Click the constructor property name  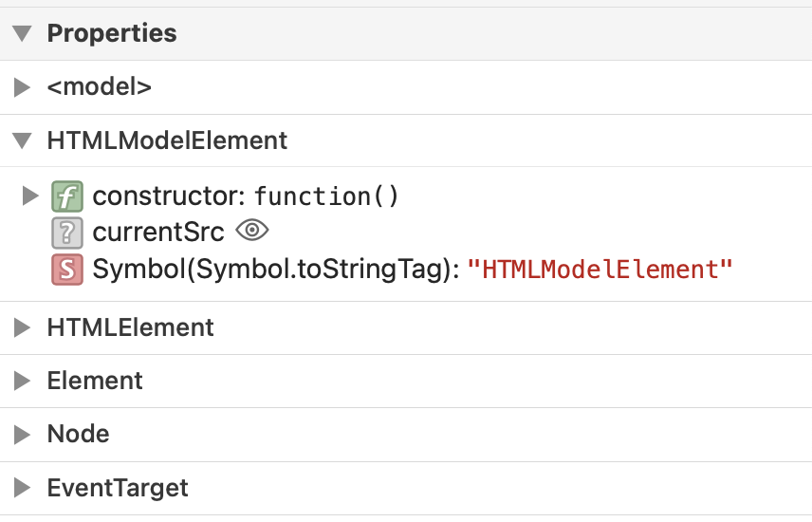168,196
